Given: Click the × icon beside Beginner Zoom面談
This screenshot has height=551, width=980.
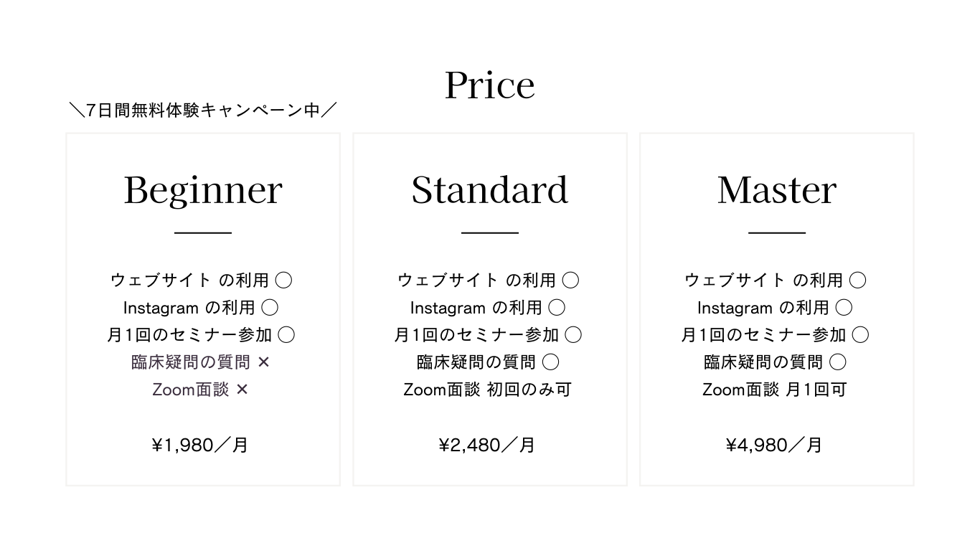Looking at the screenshot, I should 242,390.
